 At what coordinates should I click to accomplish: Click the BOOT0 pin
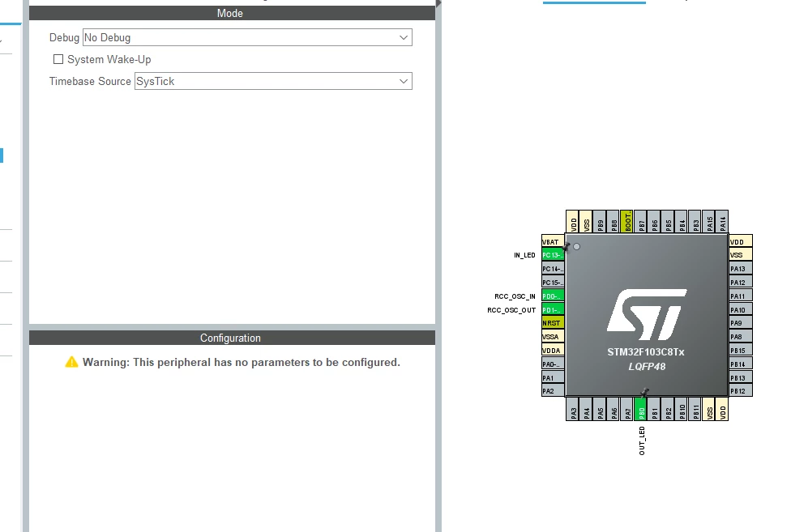627,222
